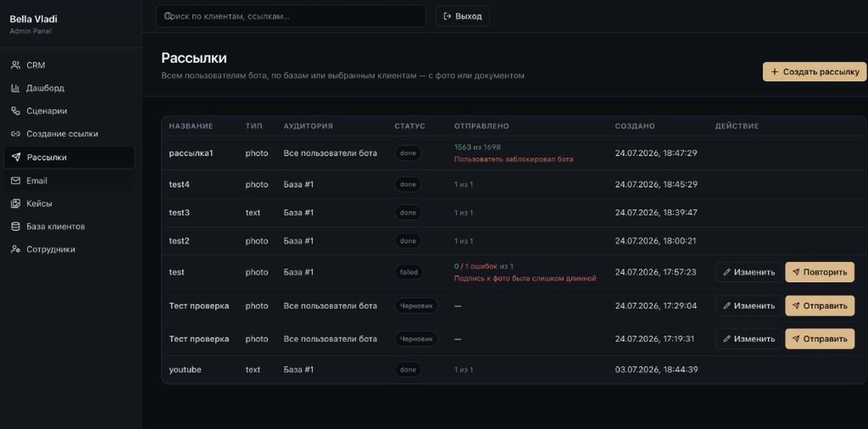Open the Сотрудники page
Image resolution: width=868 pixels, height=429 pixels.
click(69, 249)
